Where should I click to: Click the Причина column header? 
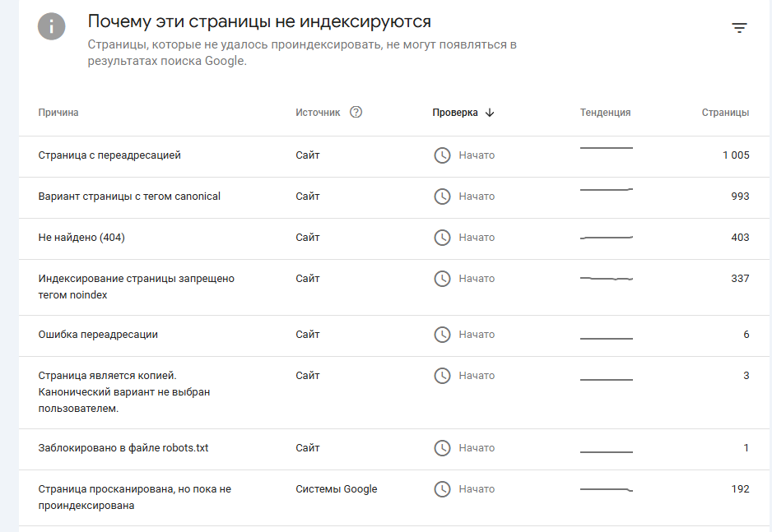click(x=58, y=113)
